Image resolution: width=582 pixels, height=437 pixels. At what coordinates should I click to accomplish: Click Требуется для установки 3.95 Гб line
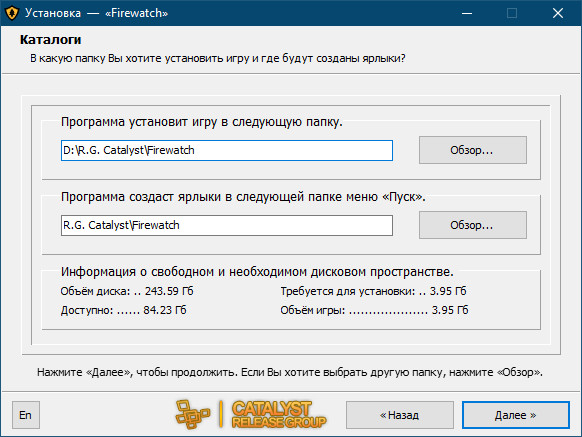click(373, 291)
